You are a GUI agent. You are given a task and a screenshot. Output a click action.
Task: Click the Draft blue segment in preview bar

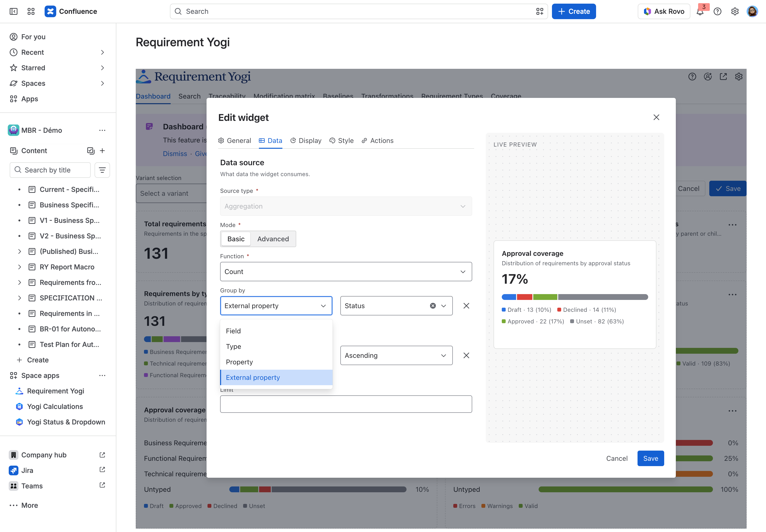pos(509,297)
